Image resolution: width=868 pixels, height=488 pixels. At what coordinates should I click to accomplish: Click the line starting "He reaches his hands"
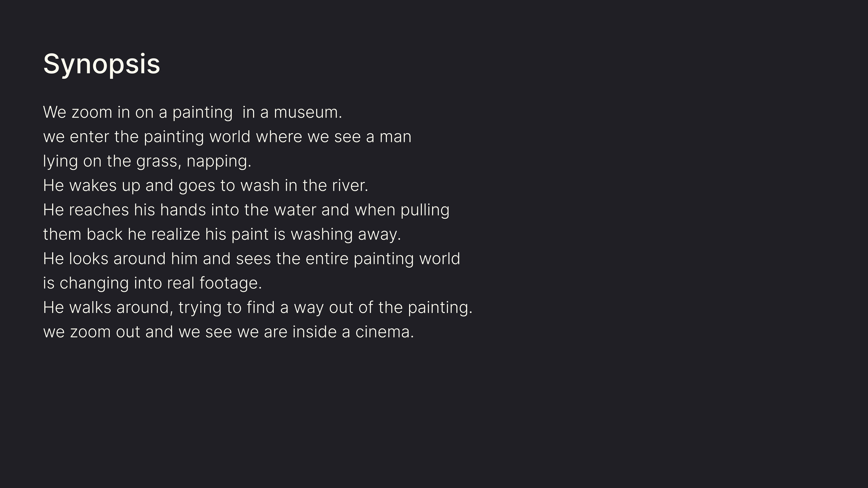246,210
